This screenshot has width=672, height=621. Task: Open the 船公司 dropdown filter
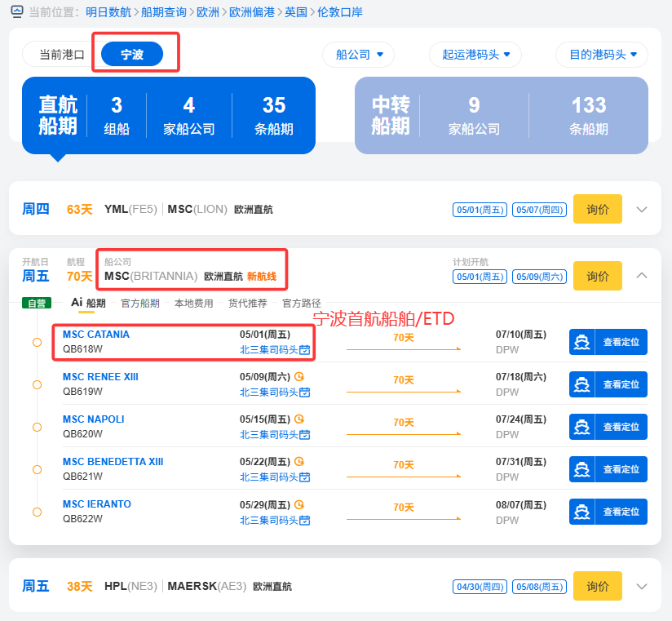358,55
